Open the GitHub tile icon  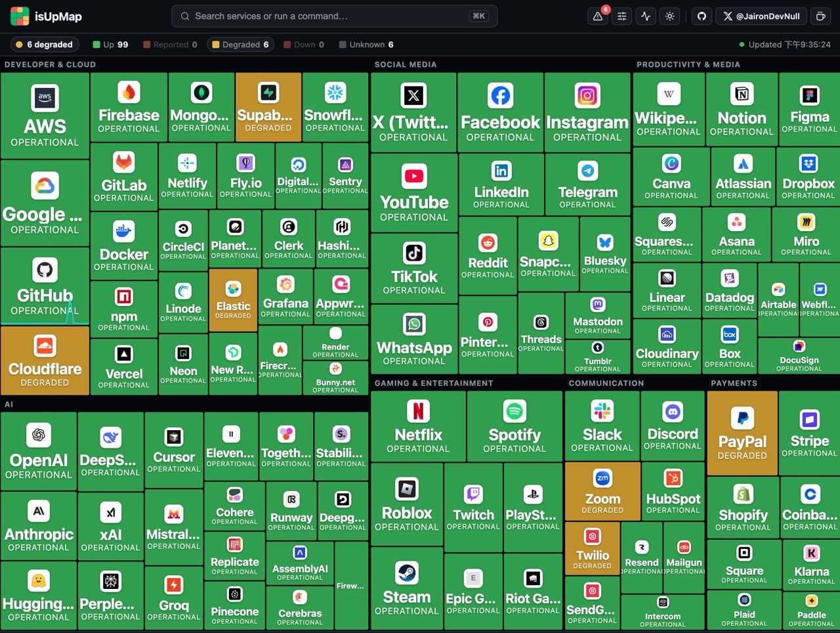click(x=45, y=270)
